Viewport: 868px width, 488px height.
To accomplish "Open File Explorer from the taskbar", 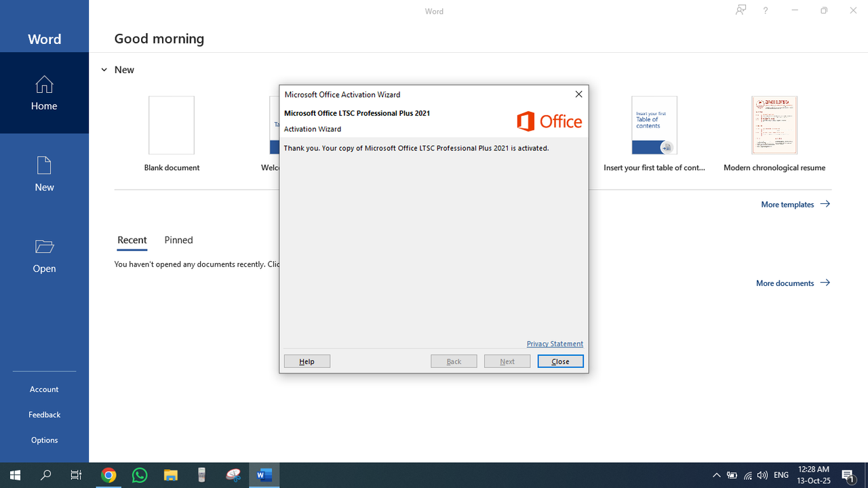I will click(171, 475).
